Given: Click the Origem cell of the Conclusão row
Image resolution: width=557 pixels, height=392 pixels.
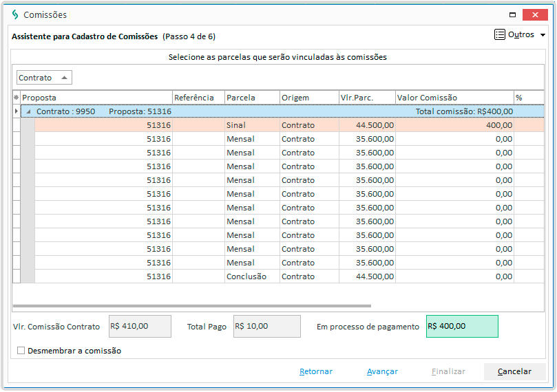Looking at the screenshot, I should (309, 276).
